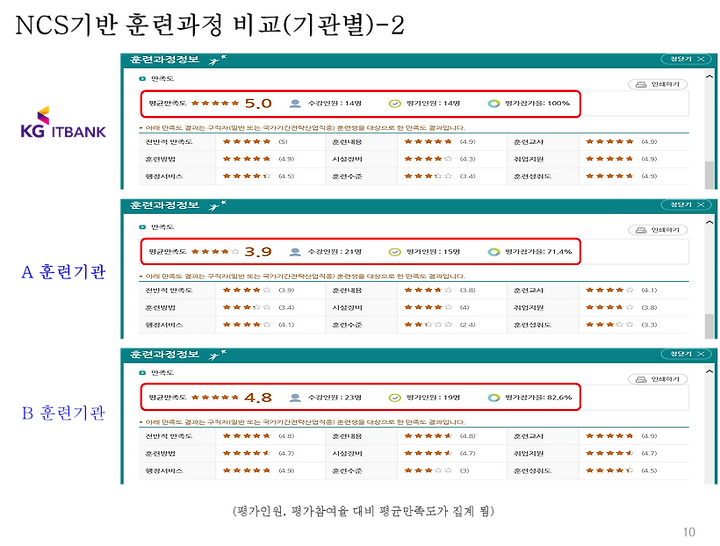Click scroll-up arrow of A 훈련기관 panel
720x546 pixels.
tap(710, 222)
